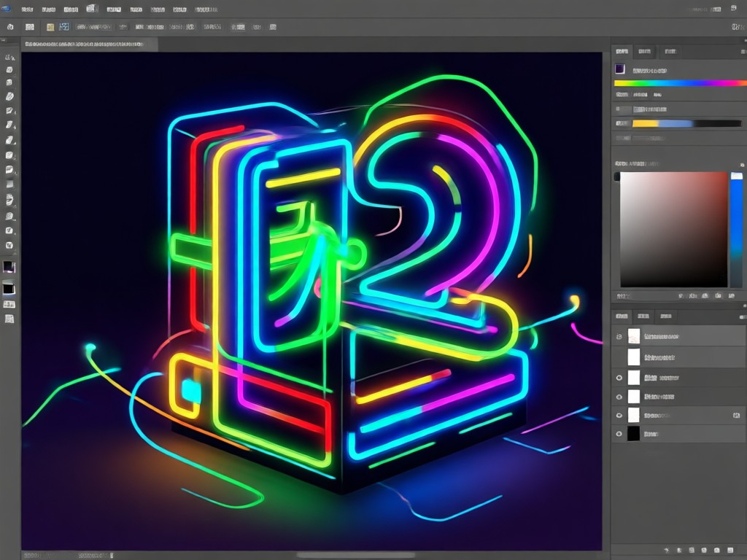Select the topmost layer's thumbnail

[x=634, y=336]
